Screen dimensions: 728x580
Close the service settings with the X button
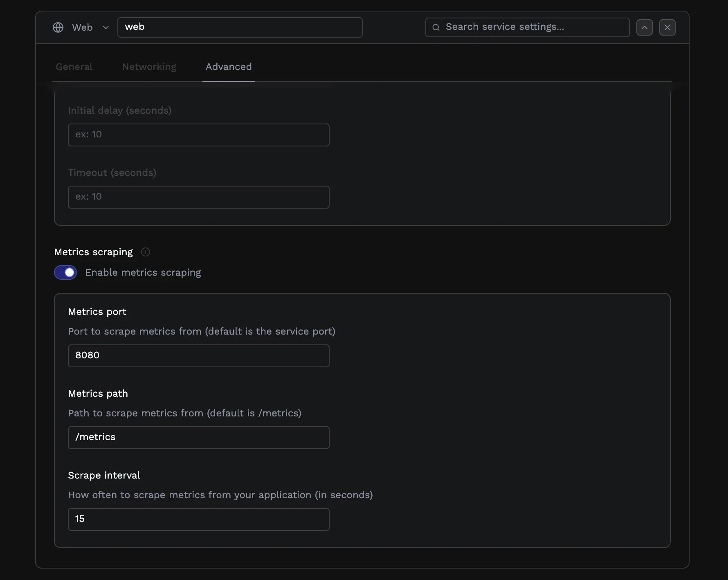(667, 27)
